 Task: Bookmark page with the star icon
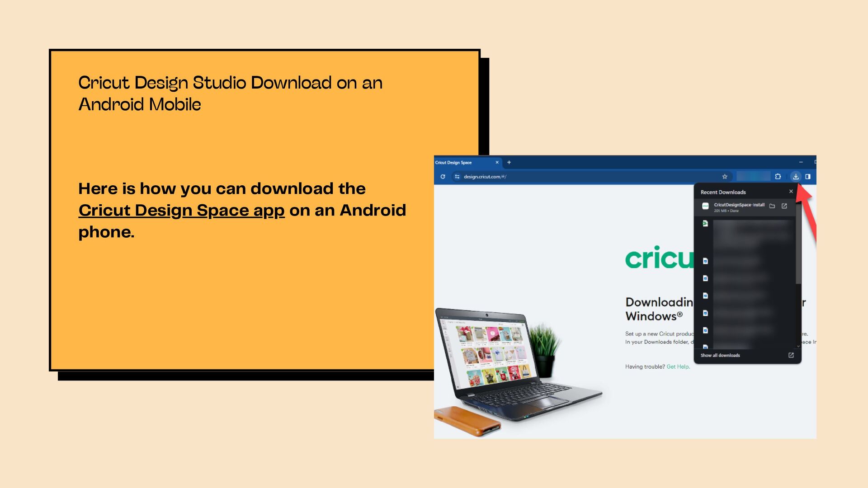click(x=725, y=177)
